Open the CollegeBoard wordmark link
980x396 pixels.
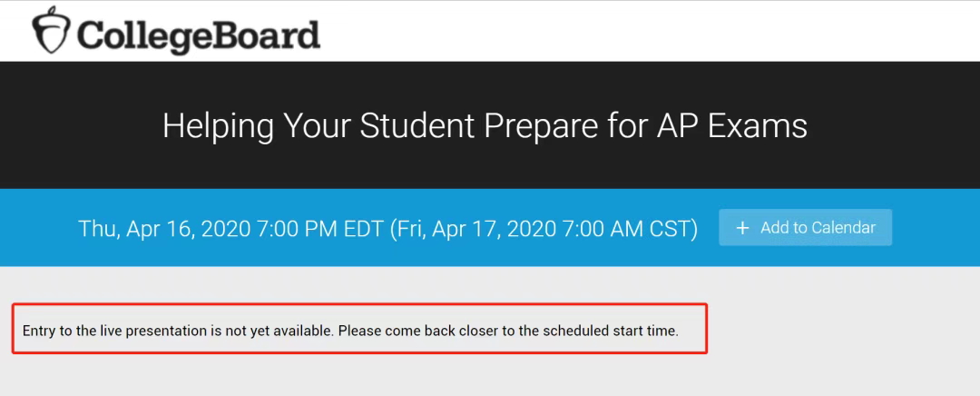(x=198, y=35)
